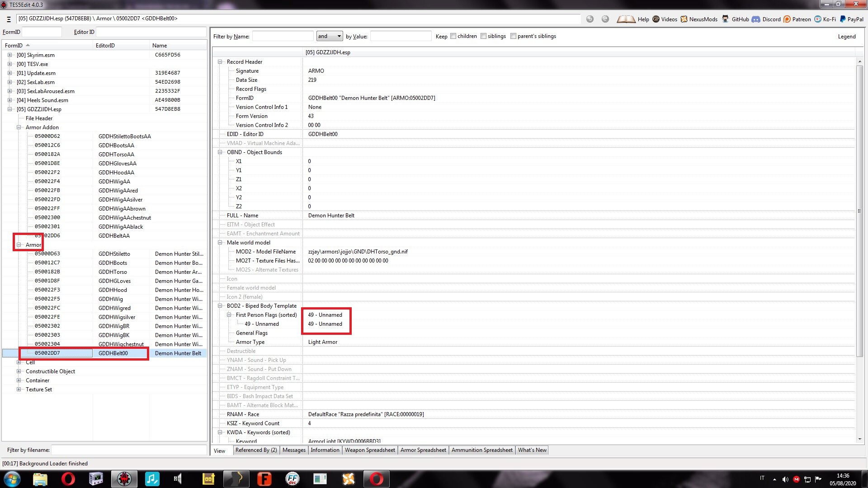Viewport: 868px width, 488px height.
Task: Click the forward navigation arrow icon
Action: click(x=605, y=19)
